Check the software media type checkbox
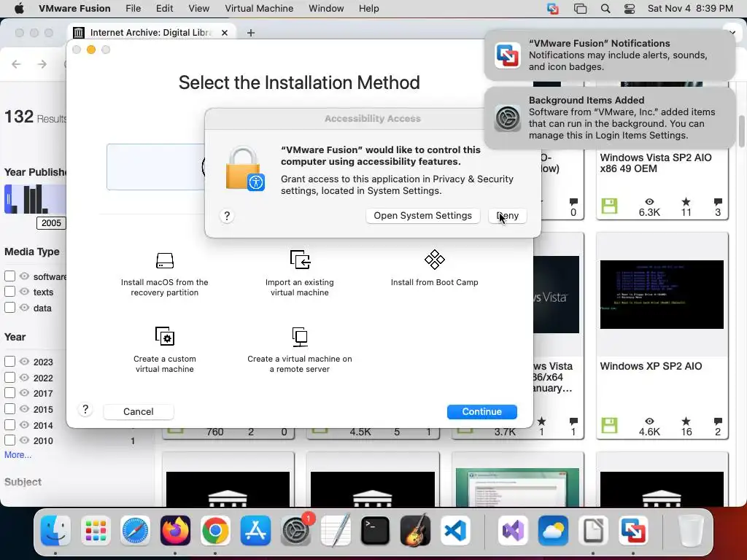Viewport: 747px width, 560px height. pyautogui.click(x=9, y=276)
